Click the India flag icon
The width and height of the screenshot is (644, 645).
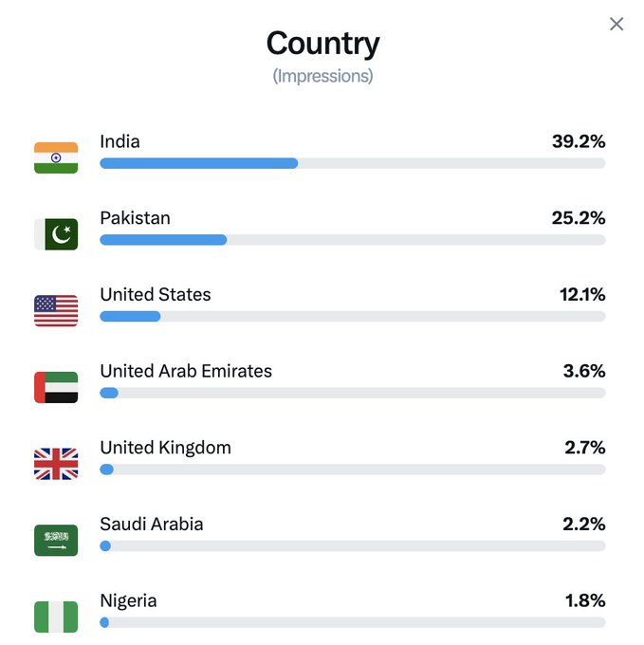[x=56, y=157]
